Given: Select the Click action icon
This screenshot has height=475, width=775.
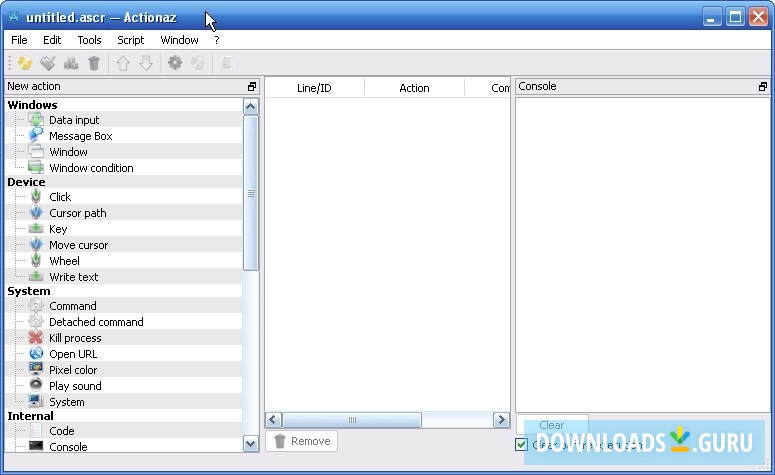Looking at the screenshot, I should pos(36,196).
